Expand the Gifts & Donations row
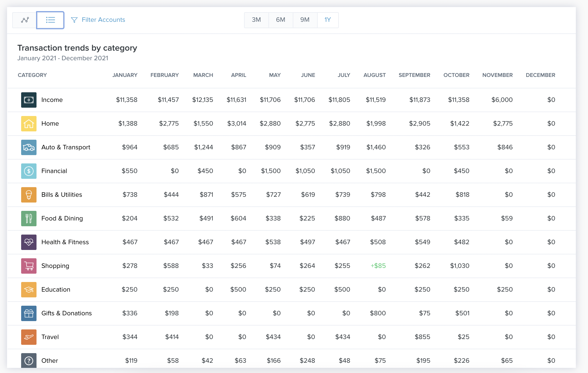This screenshot has height=373, width=588. point(66,313)
